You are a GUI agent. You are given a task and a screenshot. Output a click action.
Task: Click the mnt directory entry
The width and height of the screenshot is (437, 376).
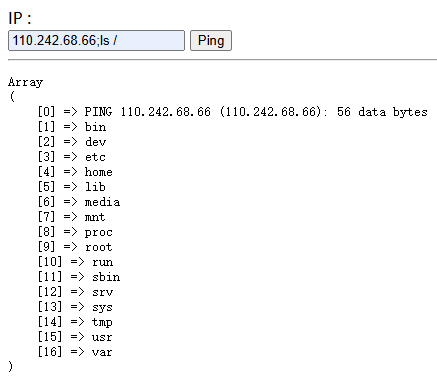pyautogui.click(x=95, y=217)
